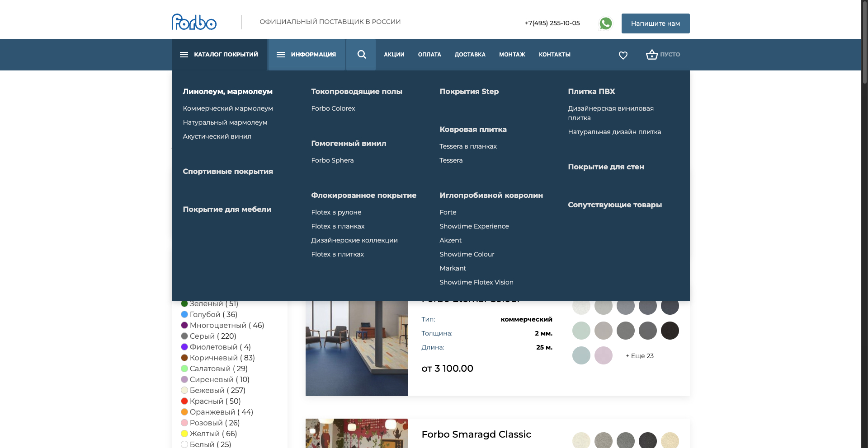Viewport: 868px width, 448px height.
Task: Filter by Серый color
Action: click(x=208, y=336)
